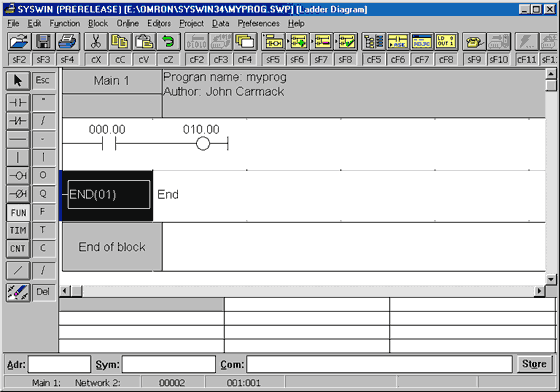Click the Author: John Carmack text
The image size is (560, 392).
[224, 92]
